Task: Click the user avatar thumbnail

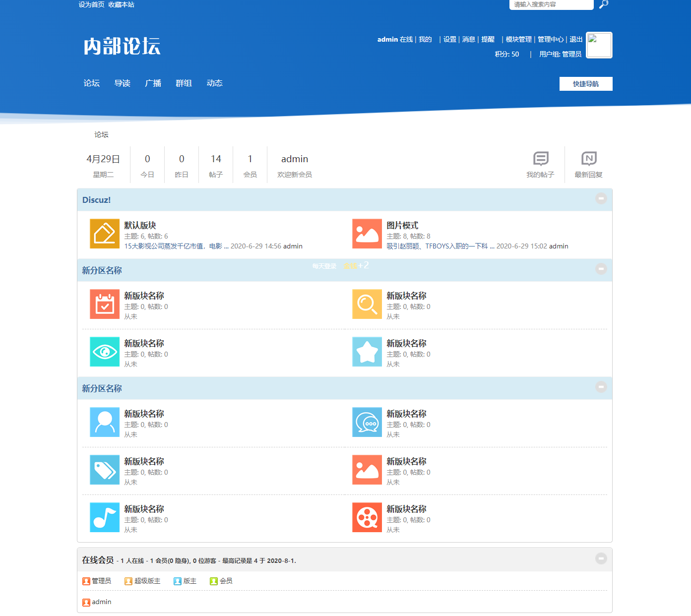Action: (599, 45)
